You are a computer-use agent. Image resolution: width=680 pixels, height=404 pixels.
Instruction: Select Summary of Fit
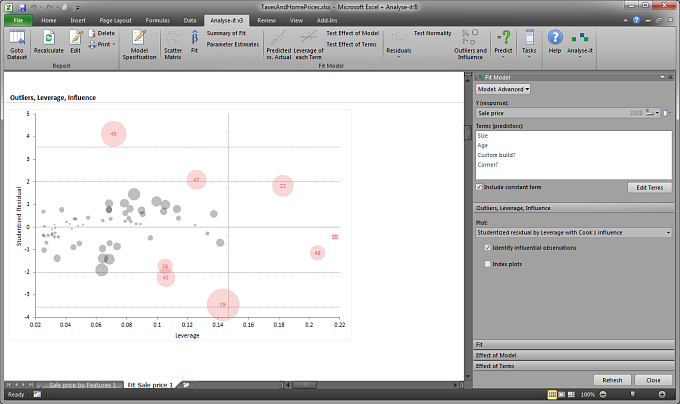pos(226,33)
